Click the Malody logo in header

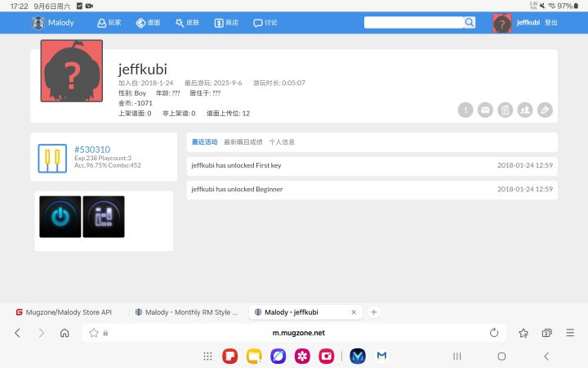(53, 23)
